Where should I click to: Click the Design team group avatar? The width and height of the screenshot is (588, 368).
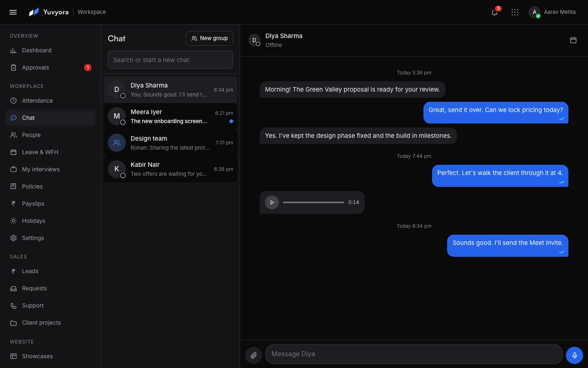[x=117, y=143]
